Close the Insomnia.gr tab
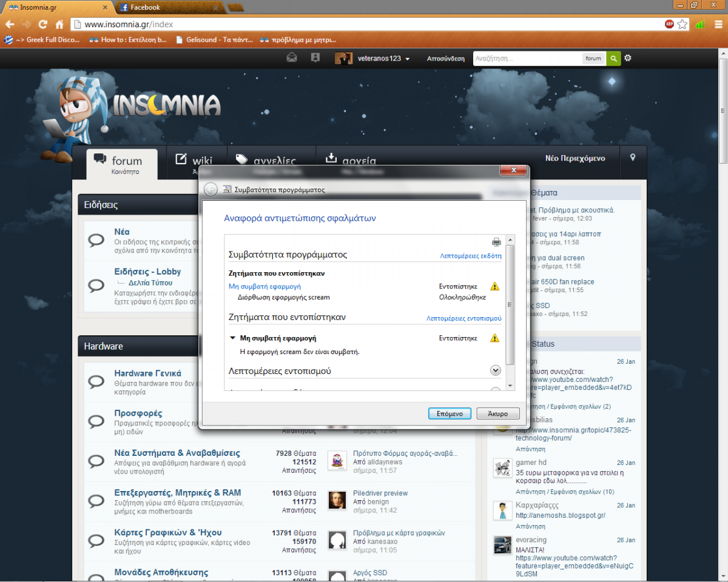This screenshot has width=728, height=582. pos(106,7)
